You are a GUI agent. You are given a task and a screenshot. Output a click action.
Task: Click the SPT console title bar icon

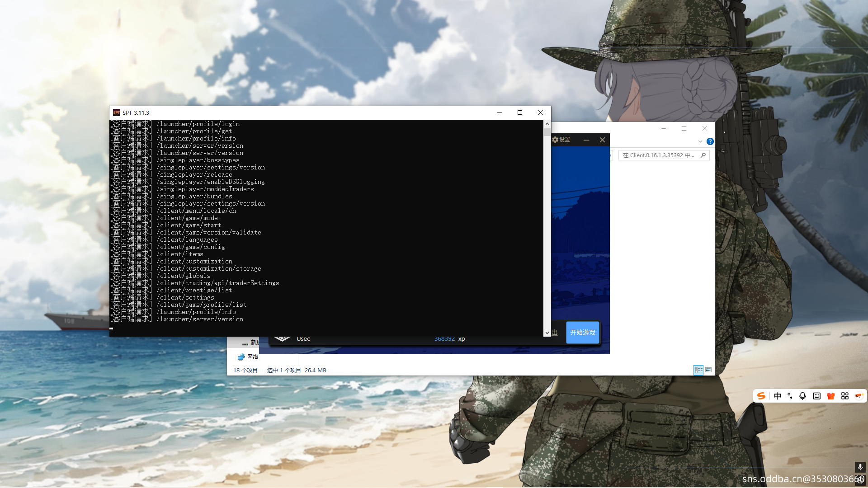(x=117, y=113)
